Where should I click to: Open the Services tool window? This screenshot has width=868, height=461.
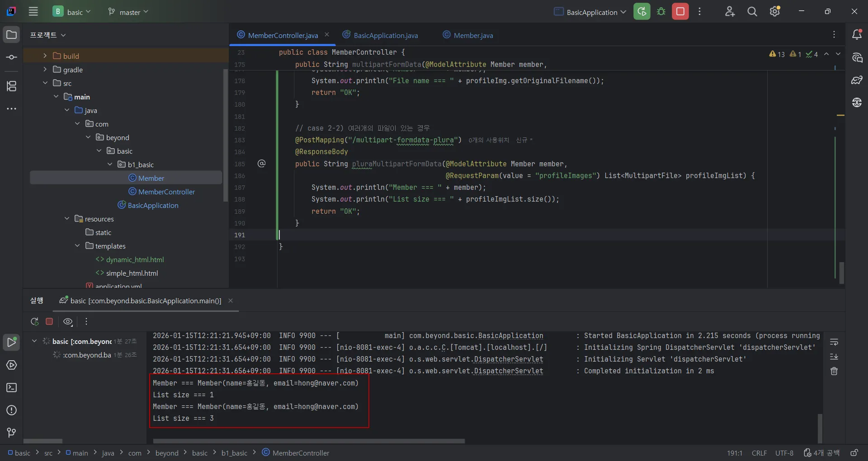point(12,365)
